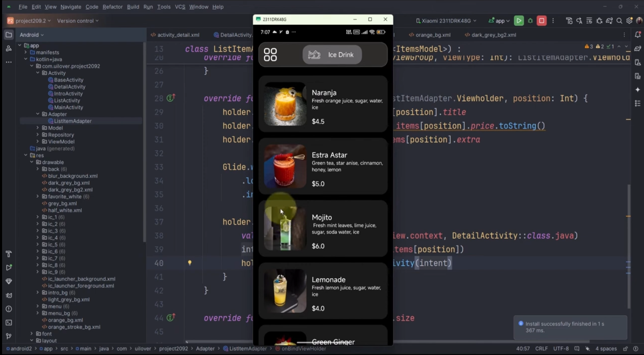Screen dimensions: 644x355
Task: Tap the Mojito drink thumbnail
Action: tap(285, 229)
